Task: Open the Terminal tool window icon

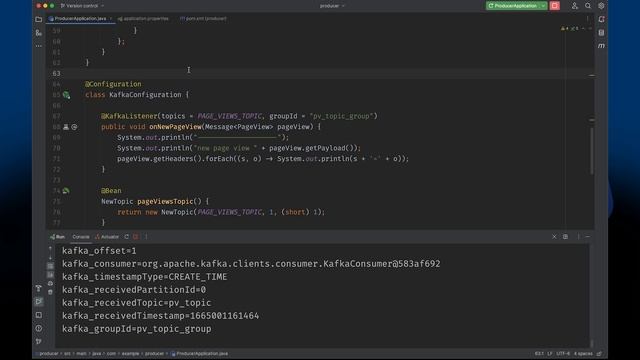Action: point(39,315)
